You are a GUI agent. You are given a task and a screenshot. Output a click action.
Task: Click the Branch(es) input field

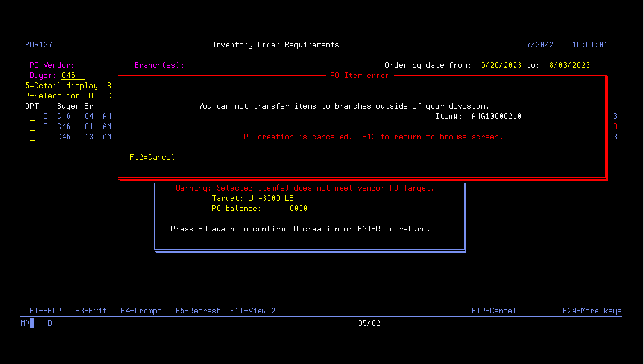(194, 65)
